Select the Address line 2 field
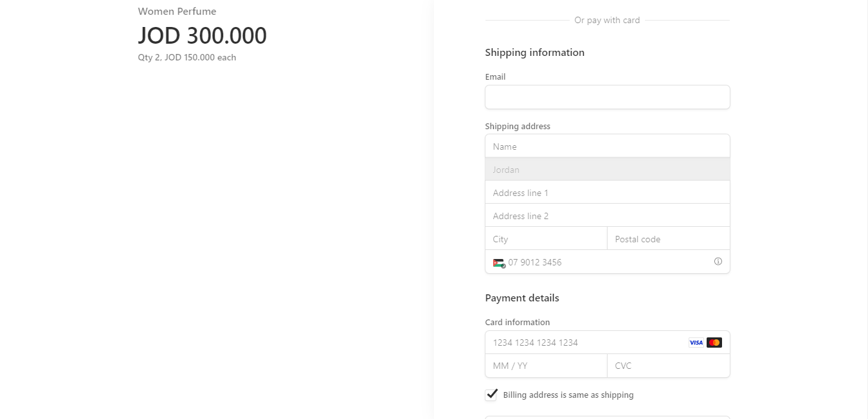 pyautogui.click(x=607, y=215)
